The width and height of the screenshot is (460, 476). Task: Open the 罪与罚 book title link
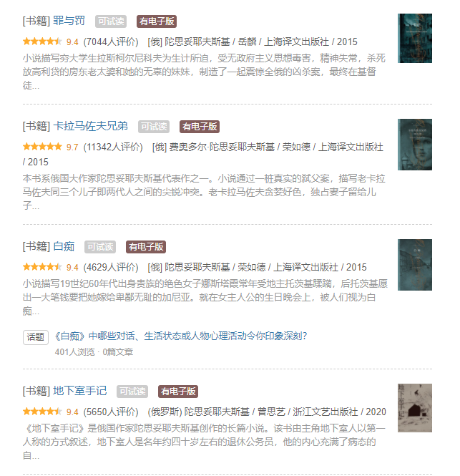[x=69, y=21]
